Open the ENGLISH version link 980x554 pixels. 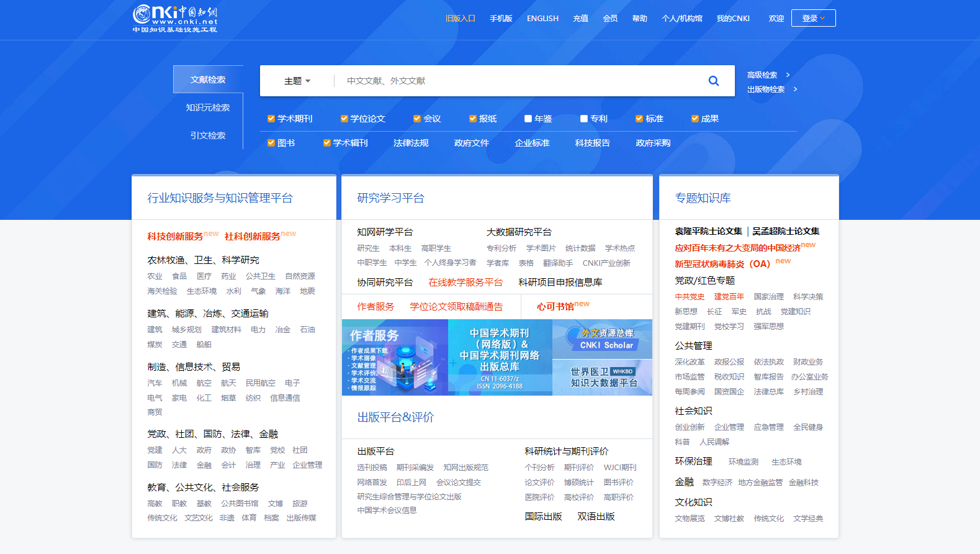pos(542,19)
